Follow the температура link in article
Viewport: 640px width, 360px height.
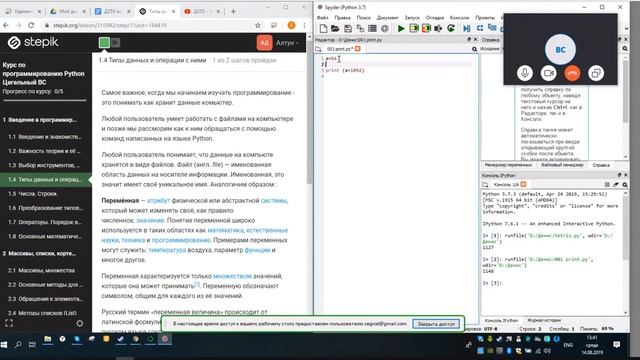[x=167, y=250]
